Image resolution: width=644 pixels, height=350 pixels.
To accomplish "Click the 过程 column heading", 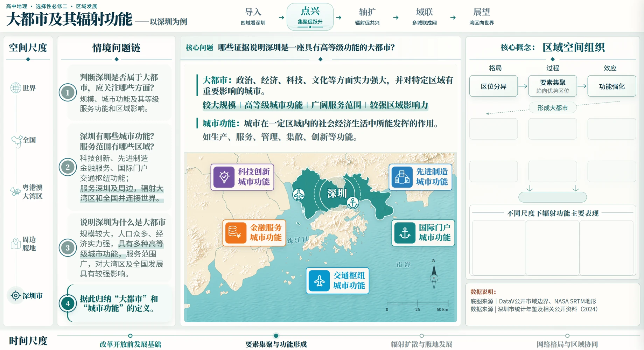I will (553, 68).
